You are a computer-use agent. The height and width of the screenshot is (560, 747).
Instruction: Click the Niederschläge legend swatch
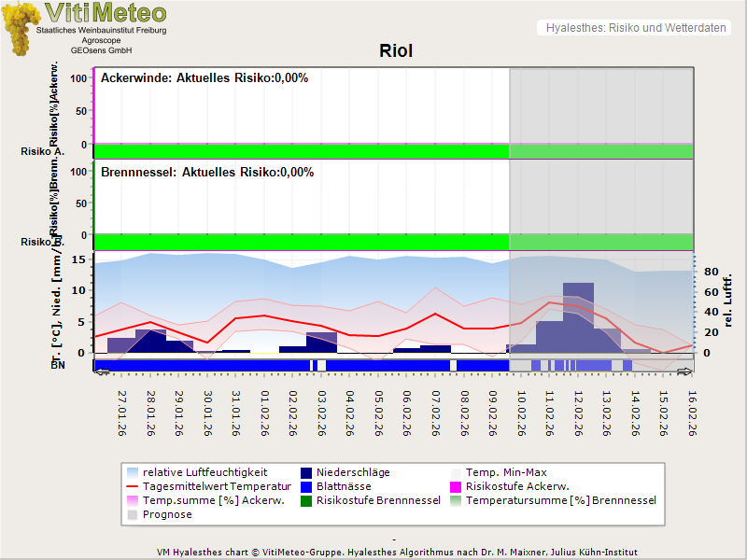point(307,473)
